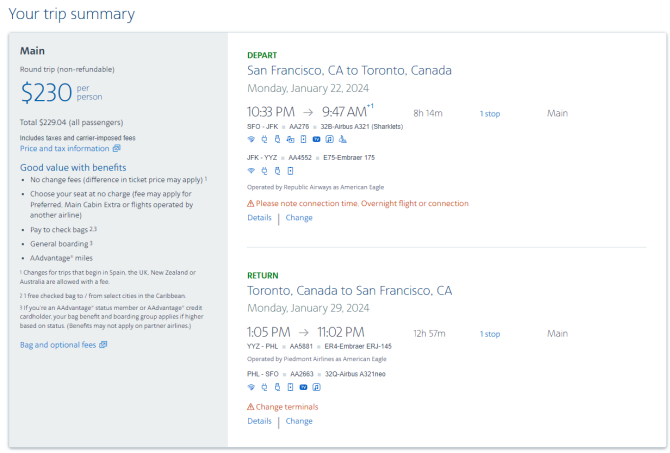670x453 pixels.
Task: Click the AA4552 flight number
Action: click(300, 157)
